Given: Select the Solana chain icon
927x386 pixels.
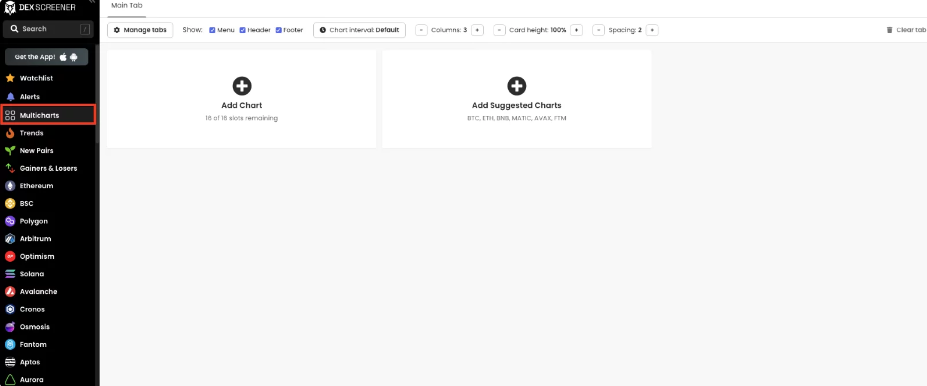Looking at the screenshot, I should click(x=10, y=274).
